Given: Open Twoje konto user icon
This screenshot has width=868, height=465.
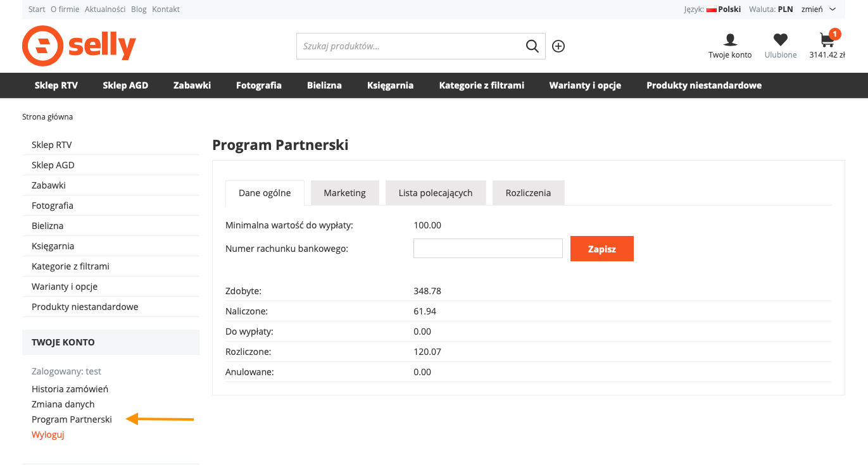Looking at the screenshot, I should click(x=730, y=40).
